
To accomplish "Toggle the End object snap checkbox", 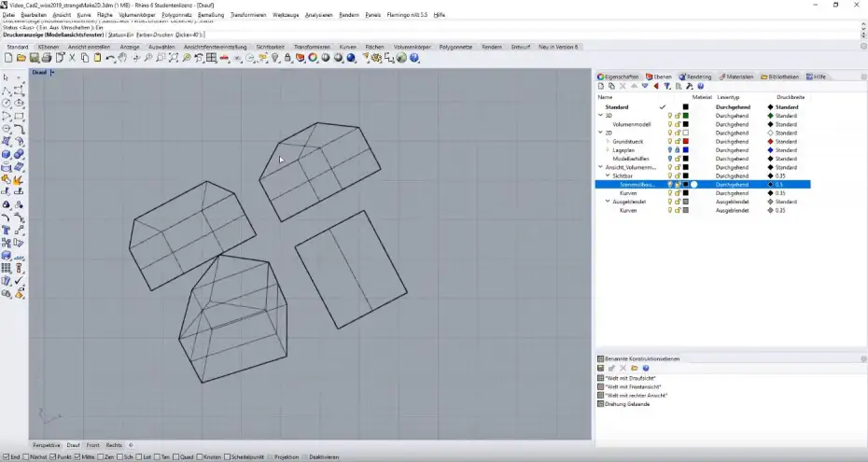I will [x=7, y=457].
